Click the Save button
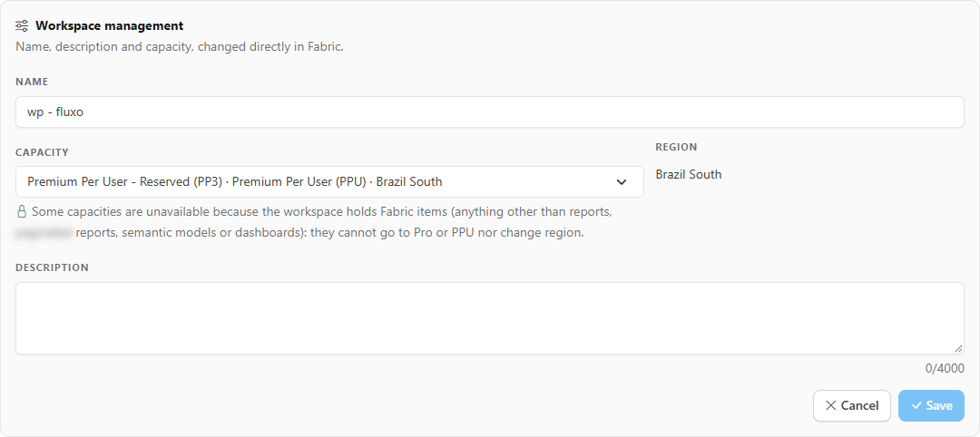Viewport: 980px width, 437px height. pyautogui.click(x=931, y=406)
